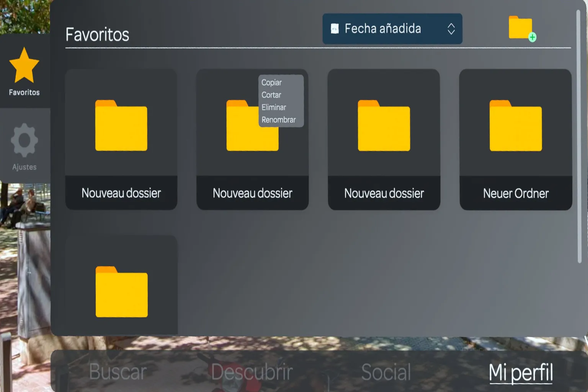Click the small icon beside Fecha añadida
The width and height of the screenshot is (588, 392).
pos(335,29)
